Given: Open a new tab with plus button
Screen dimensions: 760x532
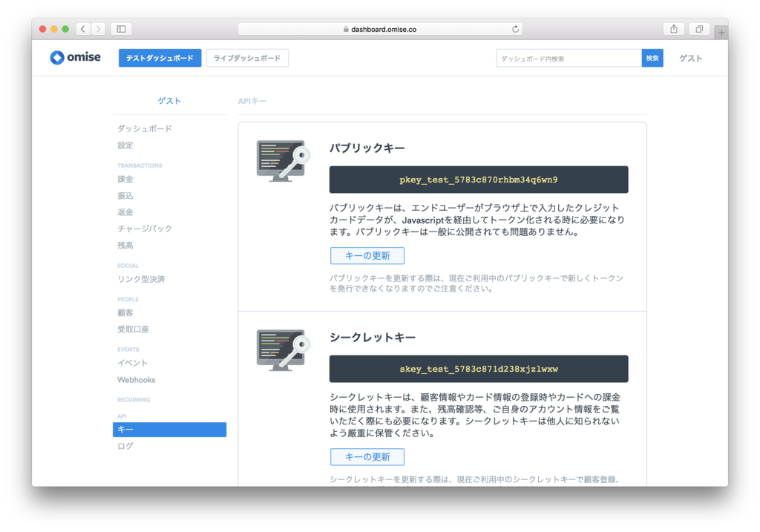Looking at the screenshot, I should (721, 33).
